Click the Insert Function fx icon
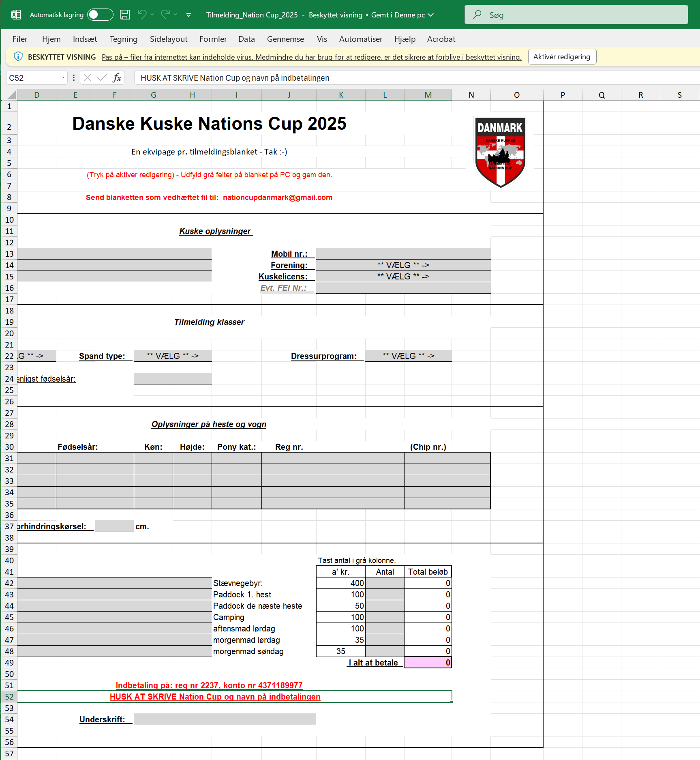This screenshot has height=760, width=700. click(117, 77)
